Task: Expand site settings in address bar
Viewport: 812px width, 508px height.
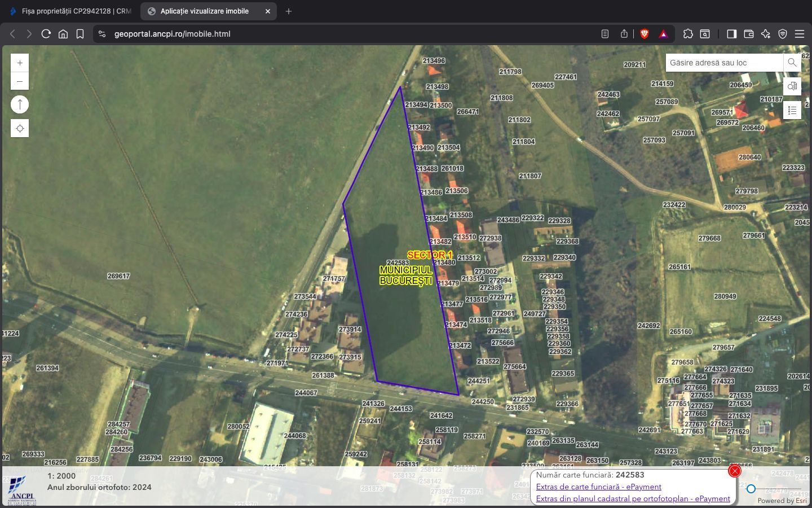Action: 102,34
